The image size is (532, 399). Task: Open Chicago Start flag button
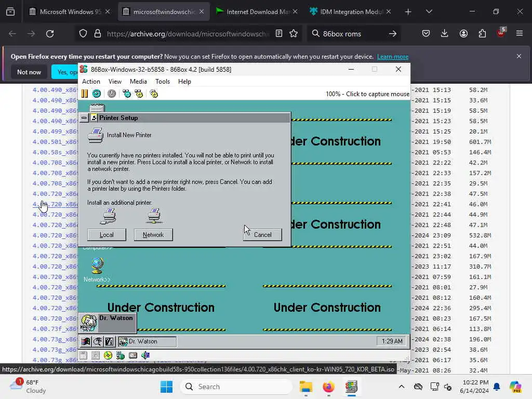click(86, 341)
